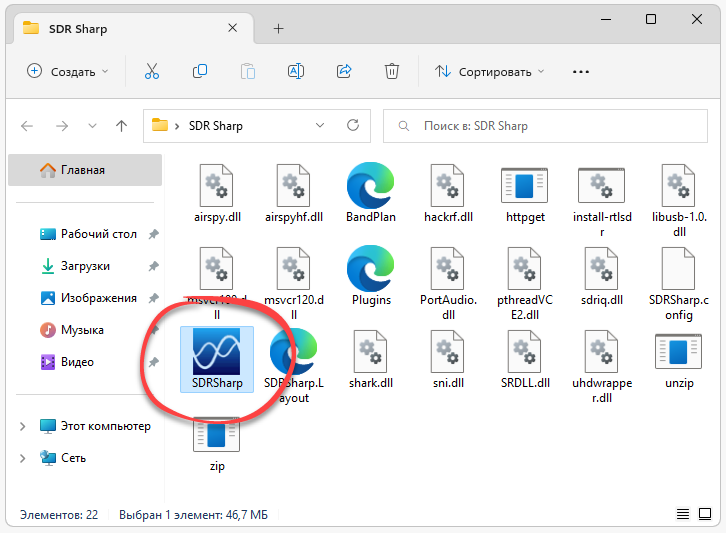The image size is (726, 533).
Task: Select the PortAudio.dll file
Action: pos(448,283)
